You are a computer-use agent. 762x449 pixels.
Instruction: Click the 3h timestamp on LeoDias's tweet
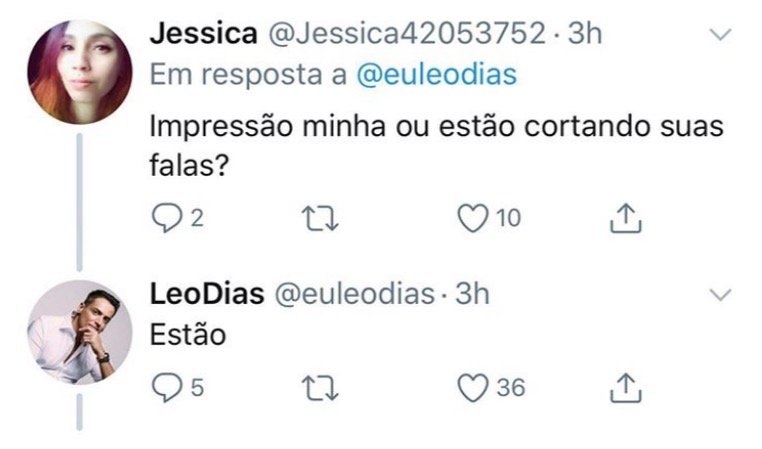(472, 294)
